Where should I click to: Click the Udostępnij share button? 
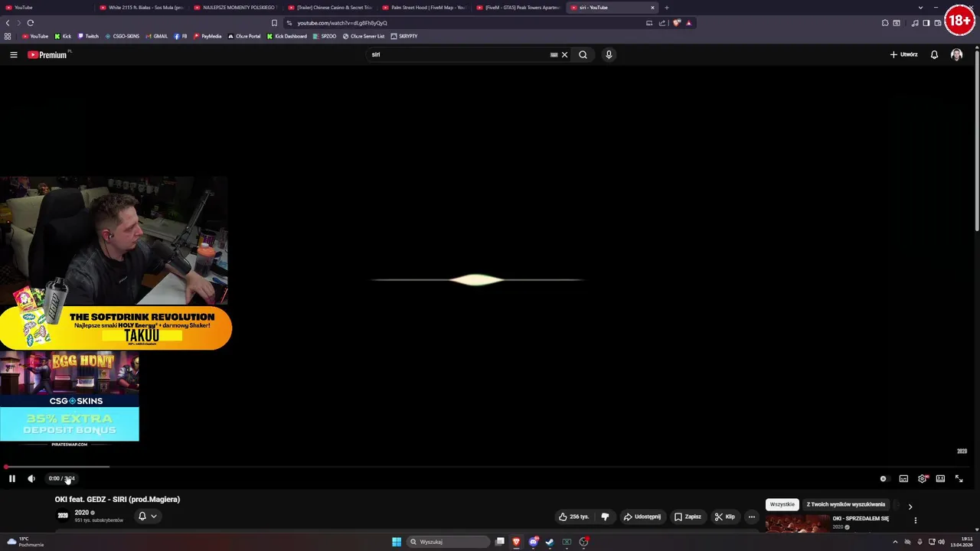[642, 517]
